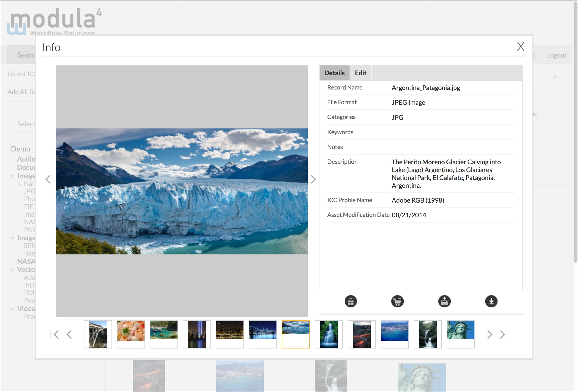Switch to the Details tab

(334, 73)
